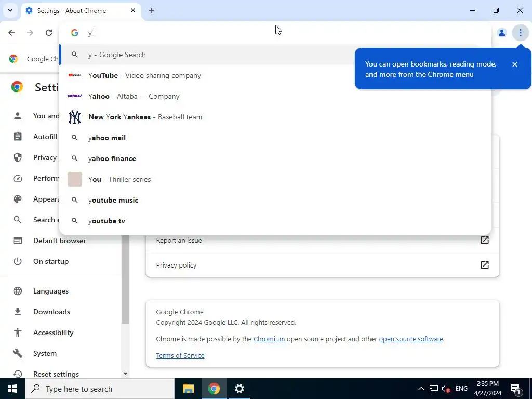Click the sidebar scrollbar down arrow
The height and width of the screenshot is (399, 532).
[x=125, y=374]
